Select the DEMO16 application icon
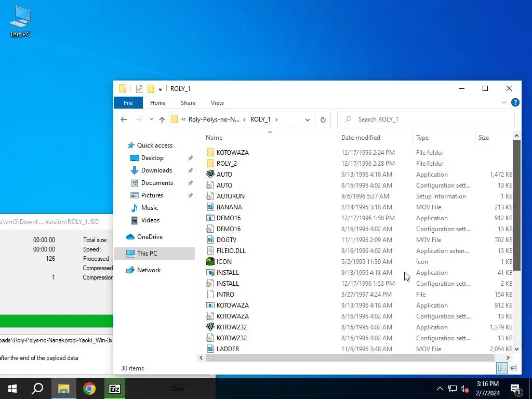The image size is (532, 399). [x=210, y=218]
